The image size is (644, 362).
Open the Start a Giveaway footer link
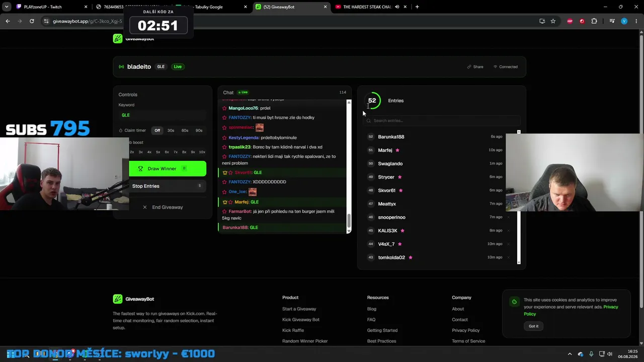(299, 309)
